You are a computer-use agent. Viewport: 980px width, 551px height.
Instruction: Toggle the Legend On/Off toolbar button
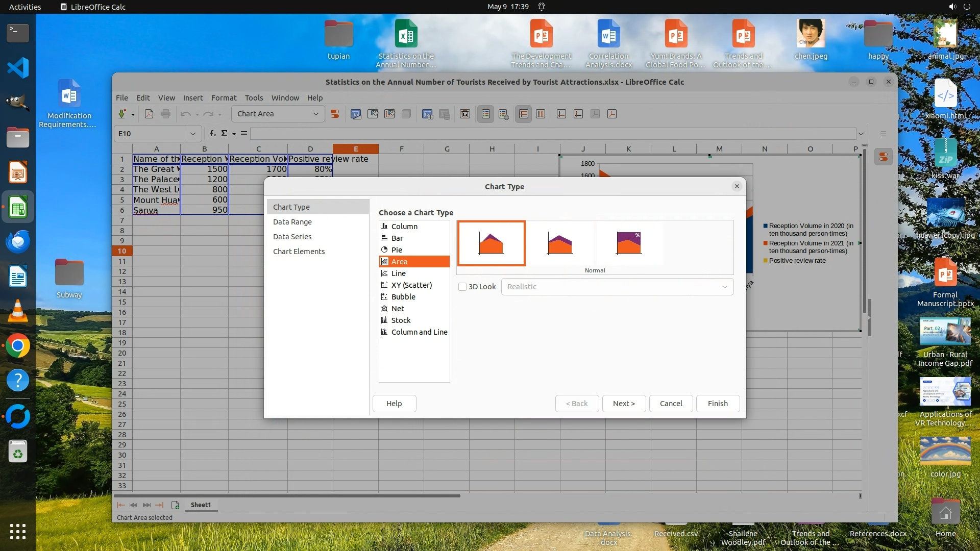pos(486,114)
